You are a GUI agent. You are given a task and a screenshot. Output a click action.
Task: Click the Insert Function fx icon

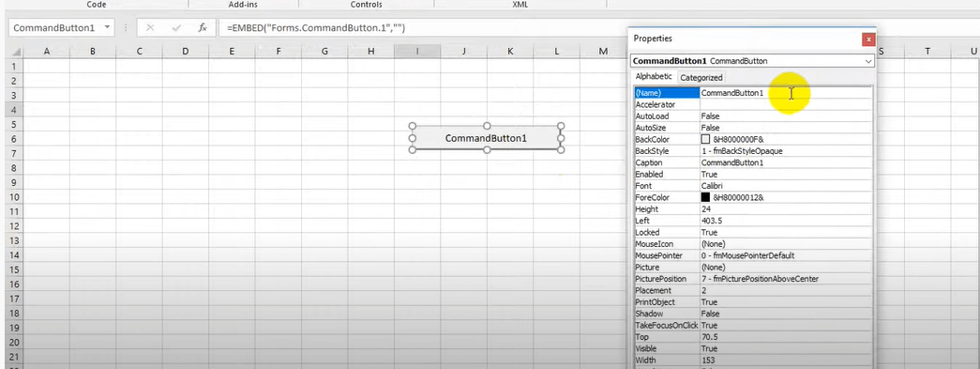(x=203, y=28)
